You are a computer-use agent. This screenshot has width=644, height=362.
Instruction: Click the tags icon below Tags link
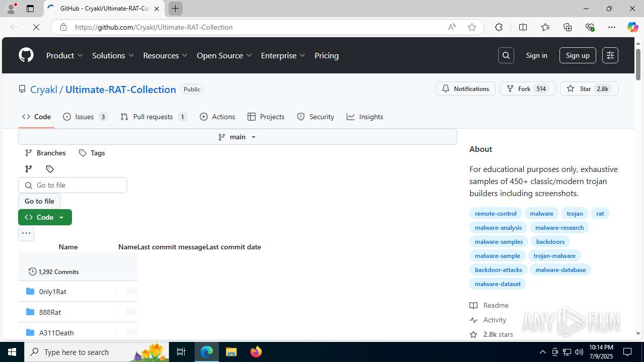[x=50, y=169]
